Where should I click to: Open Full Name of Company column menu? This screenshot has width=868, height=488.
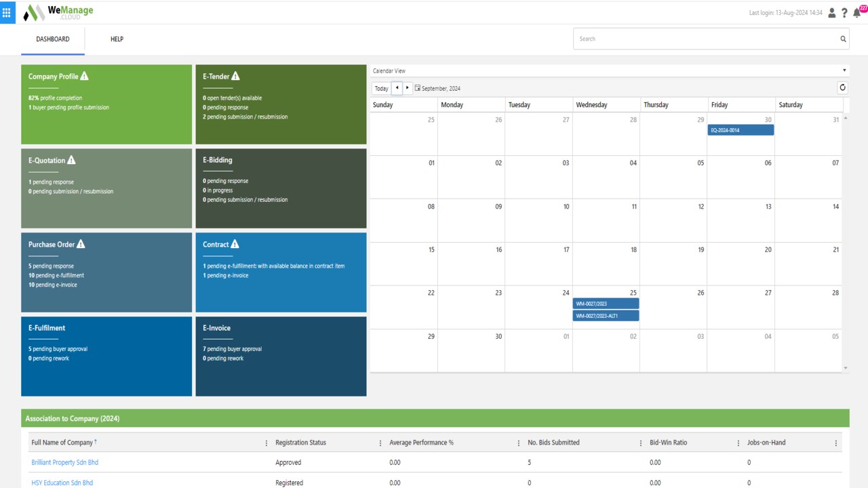click(266, 443)
